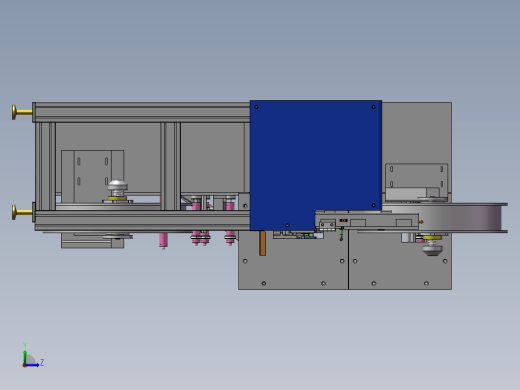
Task: Click the XYZ coordinate triad
Action: pos(33,355)
